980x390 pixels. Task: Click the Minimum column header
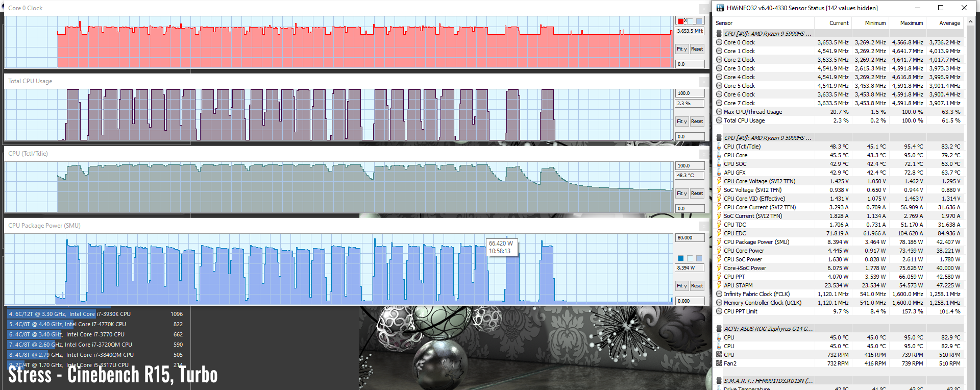tap(870, 23)
